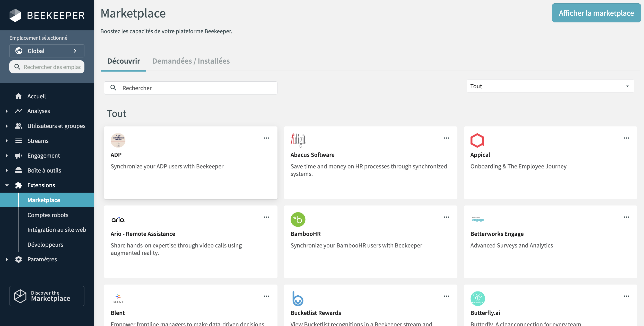Open the Blent card three-dot menu
Screen dimensions: 644x326
point(267,296)
